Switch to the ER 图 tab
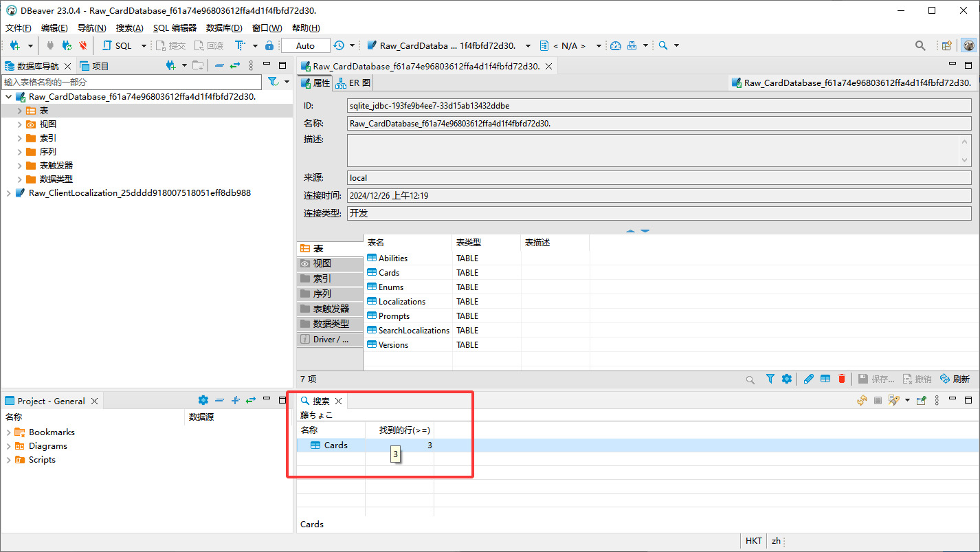The height and width of the screenshot is (552, 980). click(353, 82)
